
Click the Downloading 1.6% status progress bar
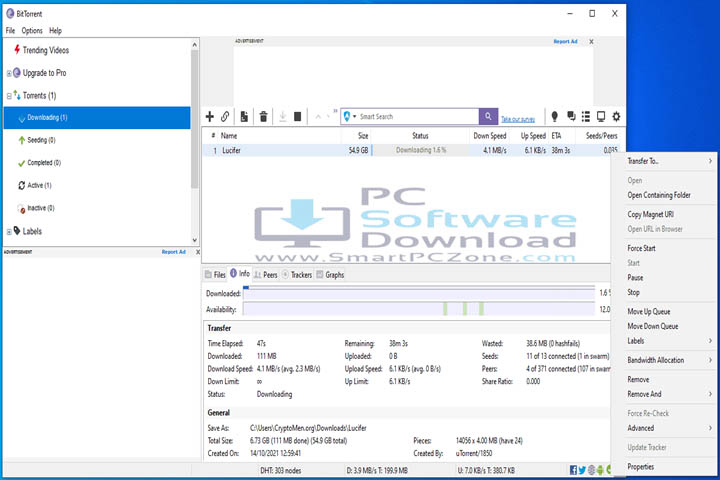click(x=421, y=150)
